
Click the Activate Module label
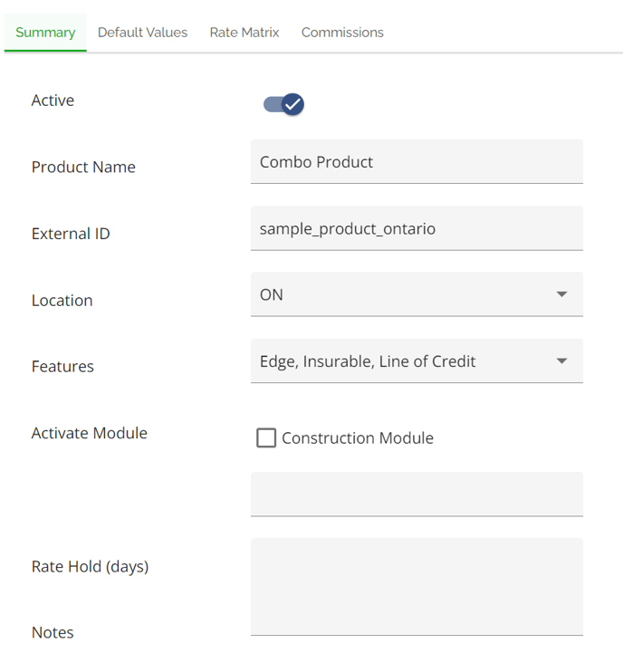[x=90, y=433]
